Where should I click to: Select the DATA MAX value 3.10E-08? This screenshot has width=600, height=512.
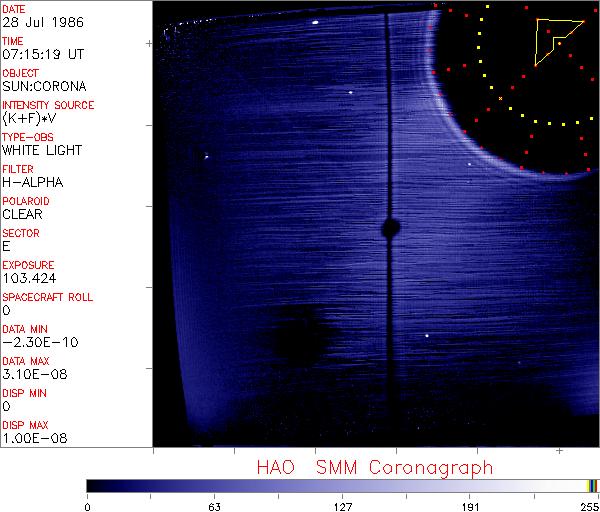(35, 374)
